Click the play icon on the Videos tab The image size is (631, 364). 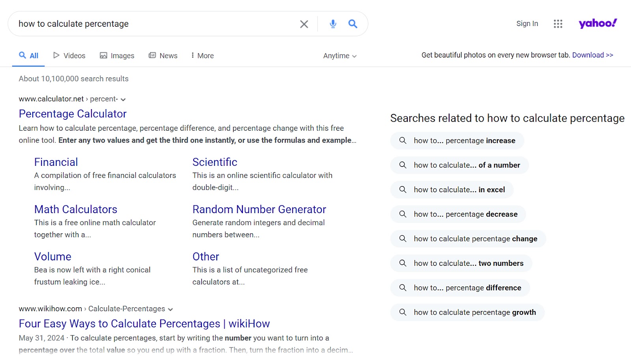[x=56, y=55]
